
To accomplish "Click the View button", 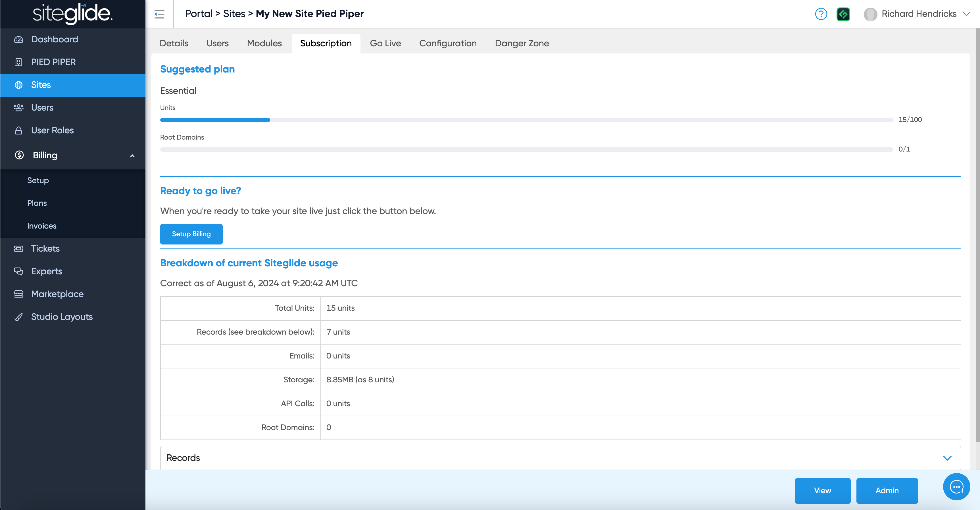I will tap(823, 491).
